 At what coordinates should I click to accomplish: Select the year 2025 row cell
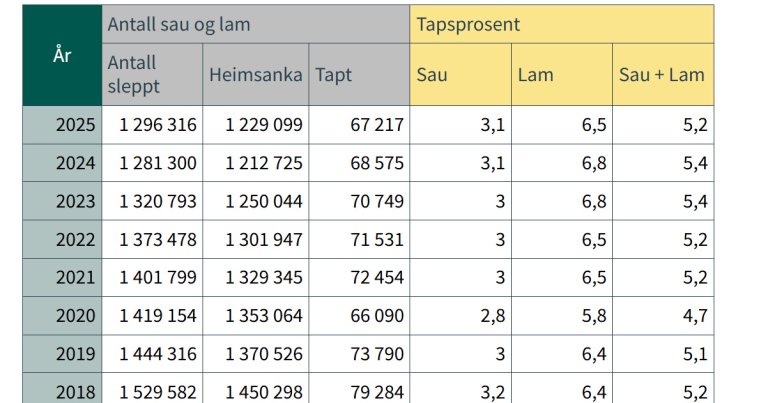pos(62,125)
